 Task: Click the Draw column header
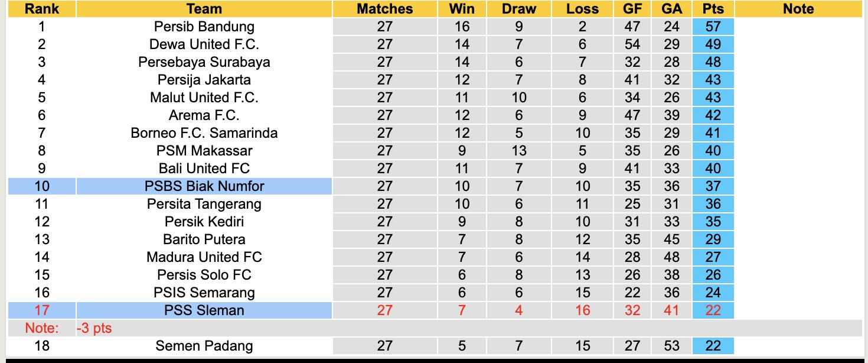coord(518,9)
